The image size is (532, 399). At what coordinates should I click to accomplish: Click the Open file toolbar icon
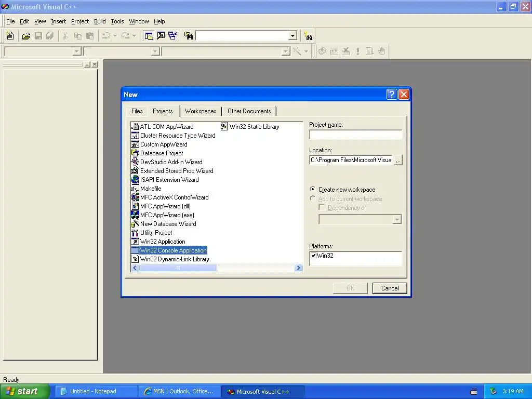click(26, 36)
